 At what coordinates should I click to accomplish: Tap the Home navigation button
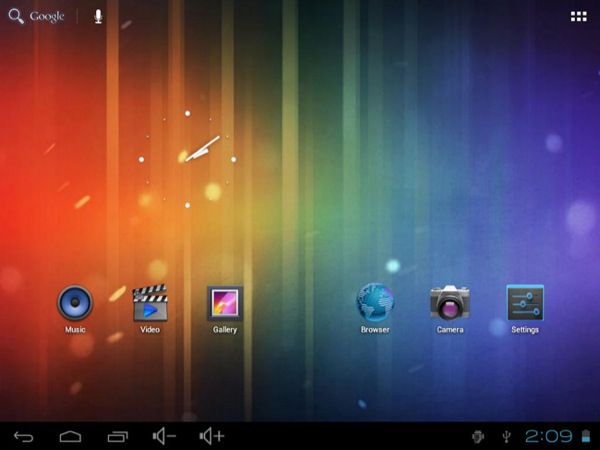click(x=70, y=436)
